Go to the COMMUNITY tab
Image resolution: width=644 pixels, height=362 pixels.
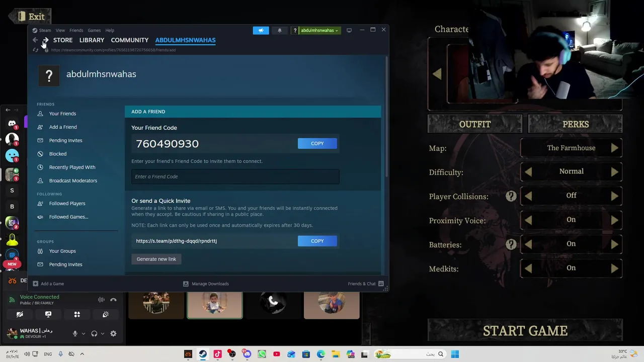130,40
